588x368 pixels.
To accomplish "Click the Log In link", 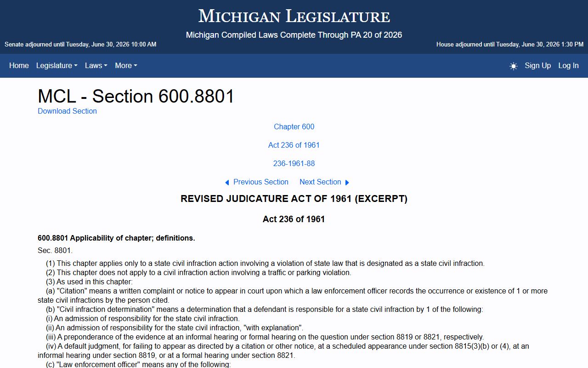I will point(568,66).
